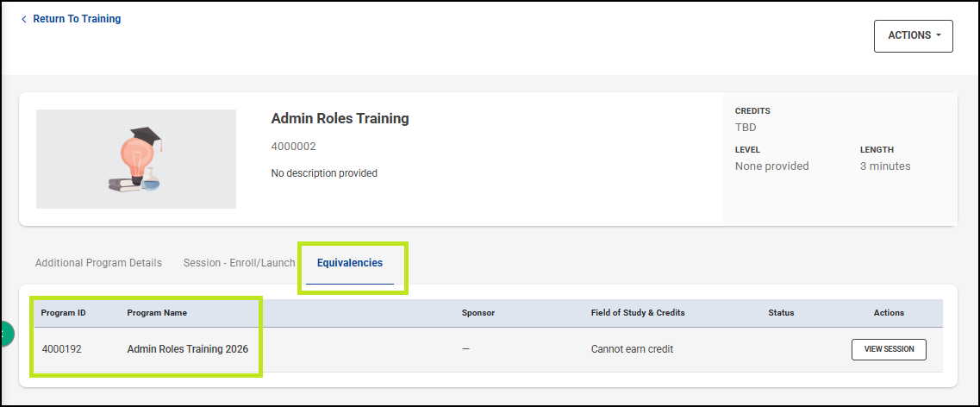Select the Equivalencies tab
Image resolution: width=980 pixels, height=407 pixels.
350,263
